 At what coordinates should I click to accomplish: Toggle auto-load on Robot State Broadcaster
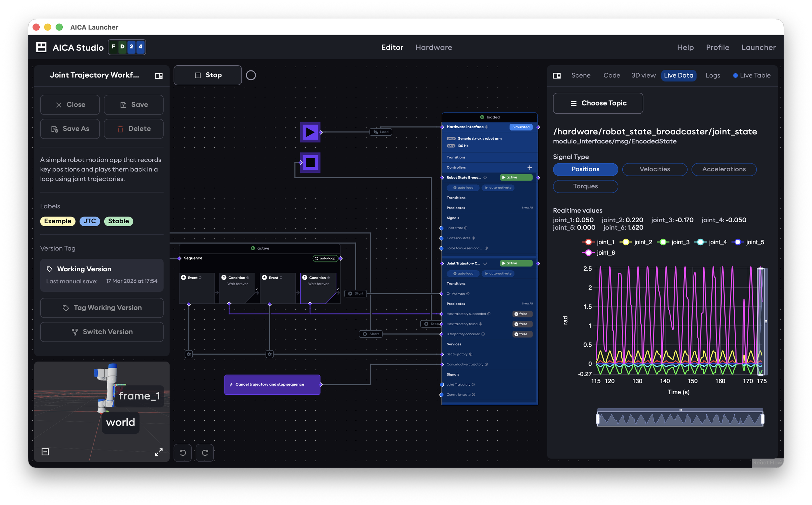pyautogui.click(x=463, y=188)
